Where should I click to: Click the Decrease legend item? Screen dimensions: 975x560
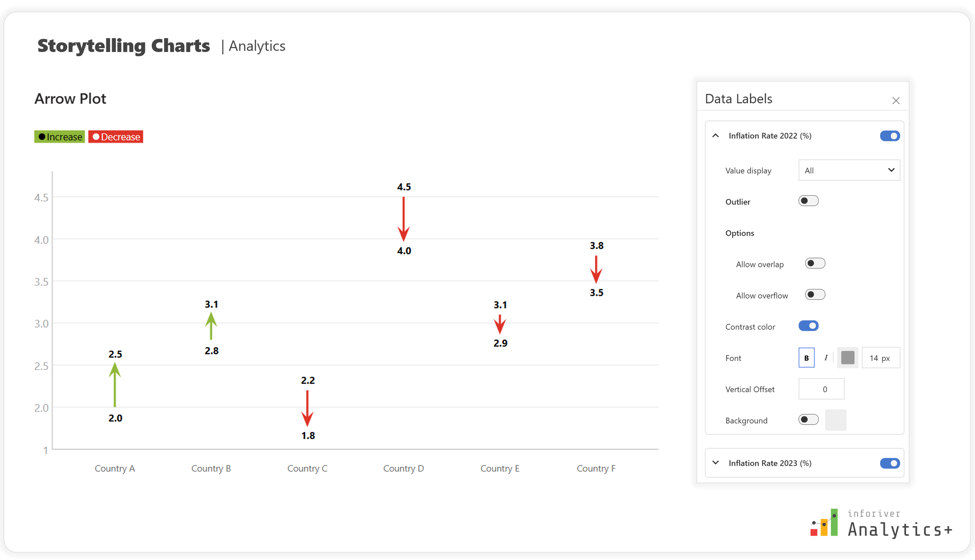116,137
